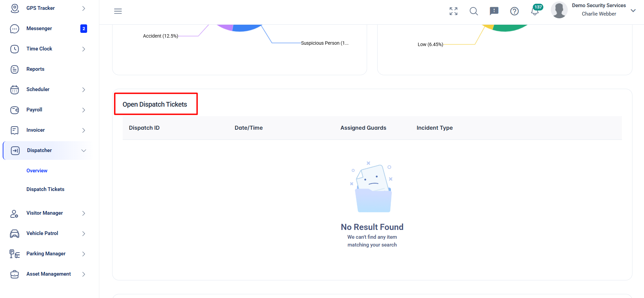Expand the account dropdown chevron
Image resolution: width=644 pixels, height=298 pixels.
(633, 10)
